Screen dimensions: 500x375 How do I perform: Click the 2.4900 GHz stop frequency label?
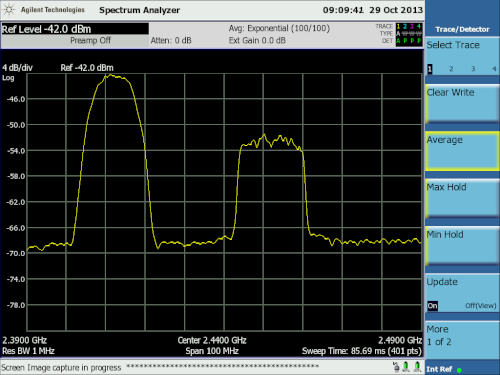coord(400,340)
